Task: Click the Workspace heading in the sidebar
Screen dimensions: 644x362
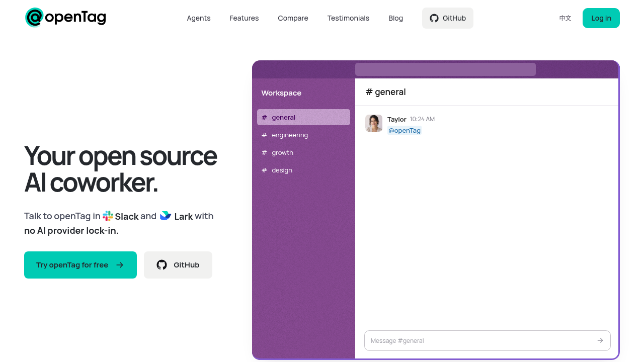Action: tap(281, 93)
